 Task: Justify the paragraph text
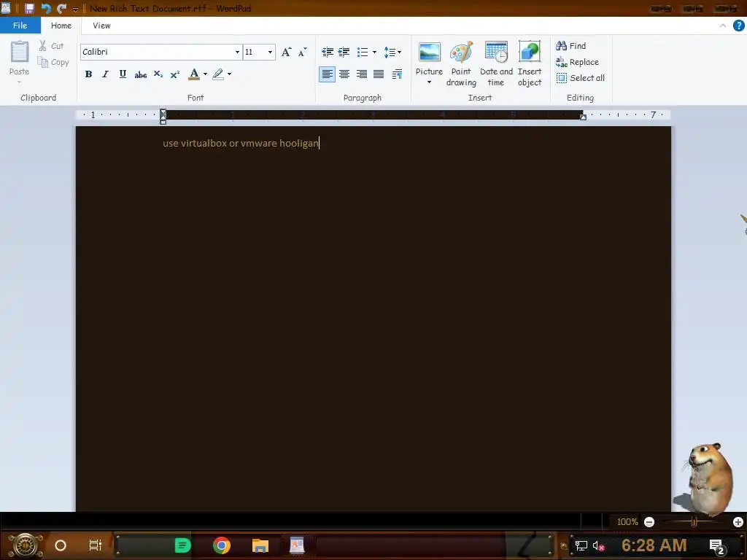pyautogui.click(x=379, y=74)
